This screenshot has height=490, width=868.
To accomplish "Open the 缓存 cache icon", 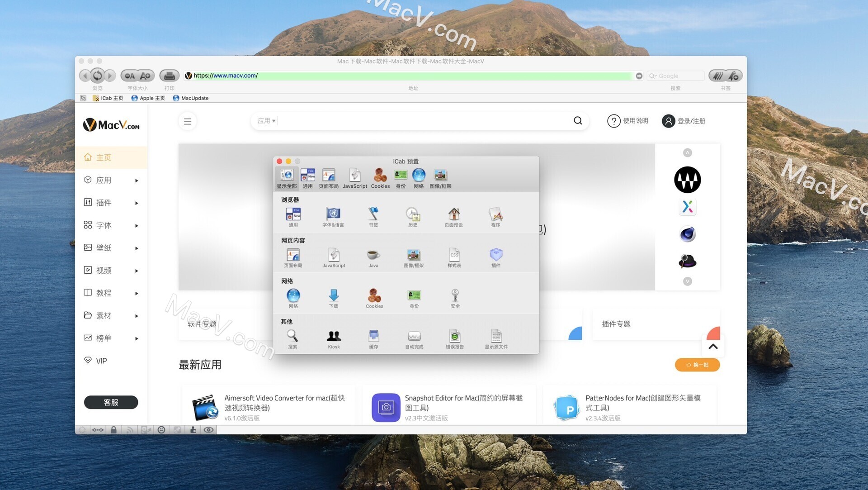I will (373, 339).
